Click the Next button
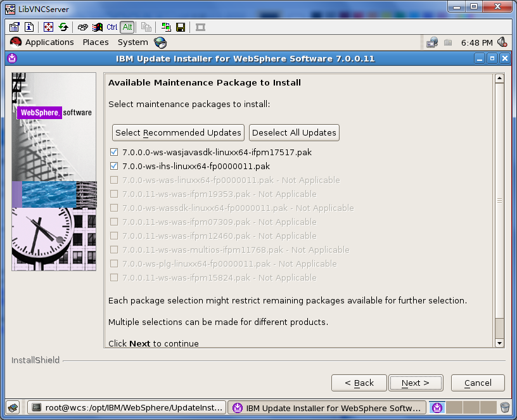This screenshot has height=420, width=517. (416, 383)
